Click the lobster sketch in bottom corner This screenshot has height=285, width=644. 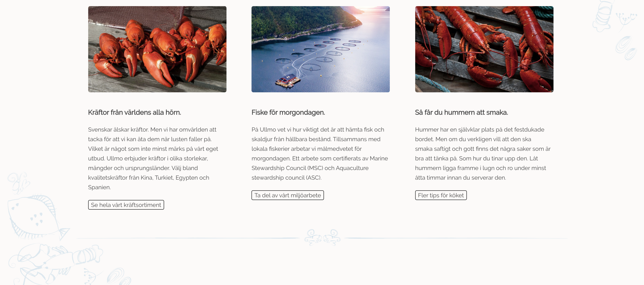[x=55, y=264]
